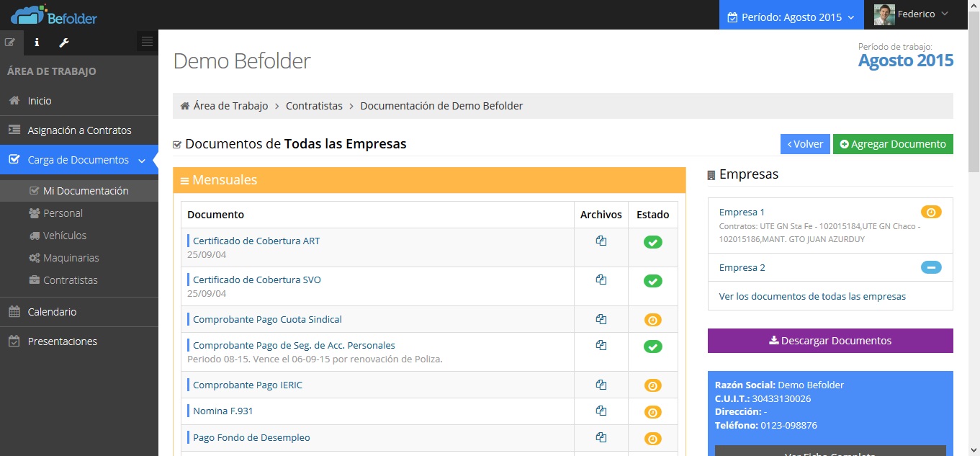
Task: Select Vehículos in the sidebar submenu
Action: 64,236
